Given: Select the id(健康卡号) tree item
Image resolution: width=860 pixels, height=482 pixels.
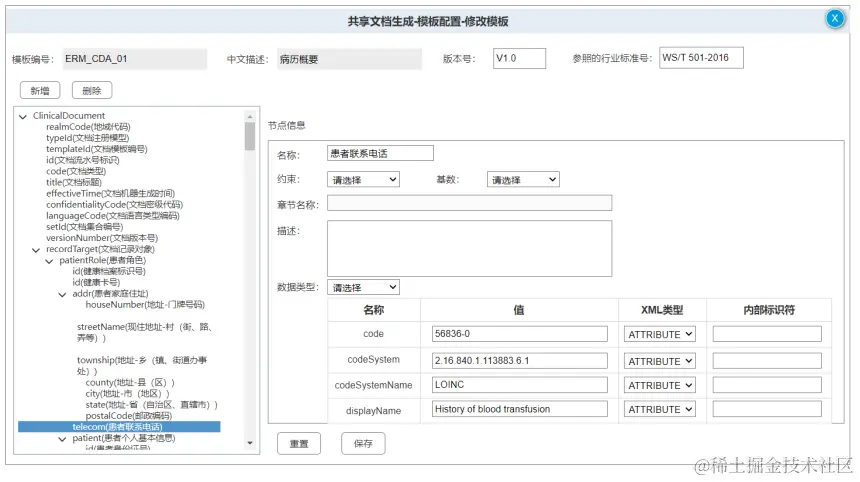Looking at the screenshot, I should [x=96, y=282].
